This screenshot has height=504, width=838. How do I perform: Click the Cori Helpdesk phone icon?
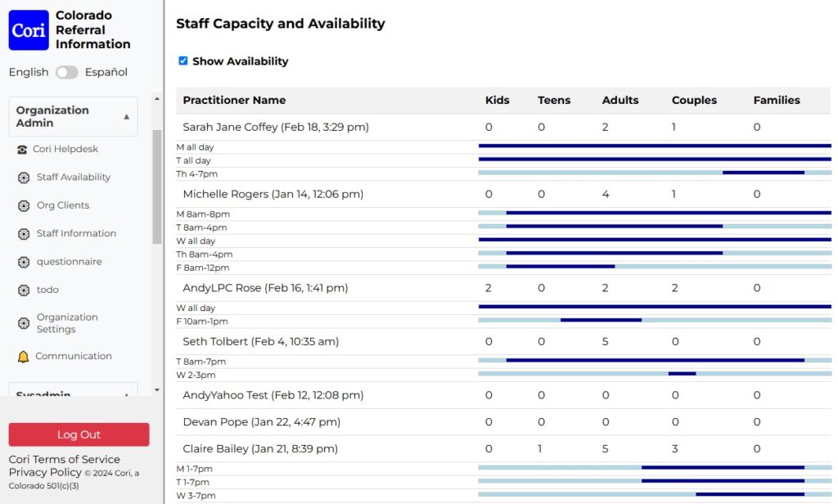pyautogui.click(x=22, y=150)
